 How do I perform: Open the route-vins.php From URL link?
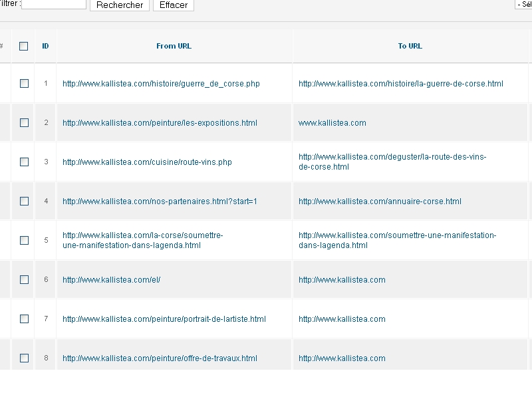click(x=147, y=162)
